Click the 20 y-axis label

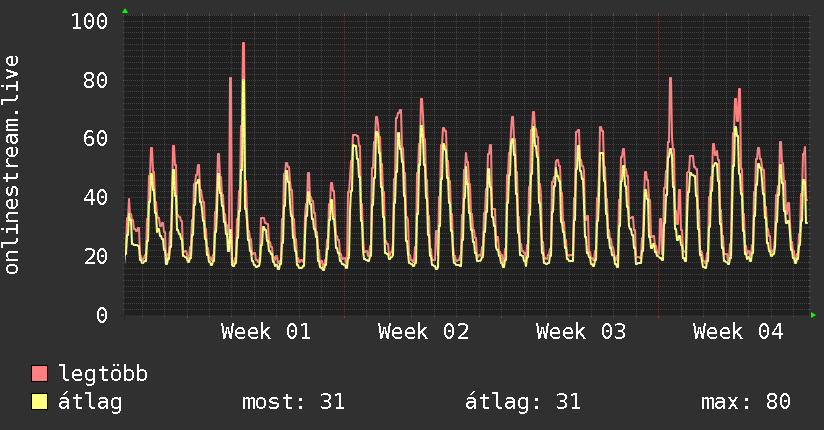[96, 257]
